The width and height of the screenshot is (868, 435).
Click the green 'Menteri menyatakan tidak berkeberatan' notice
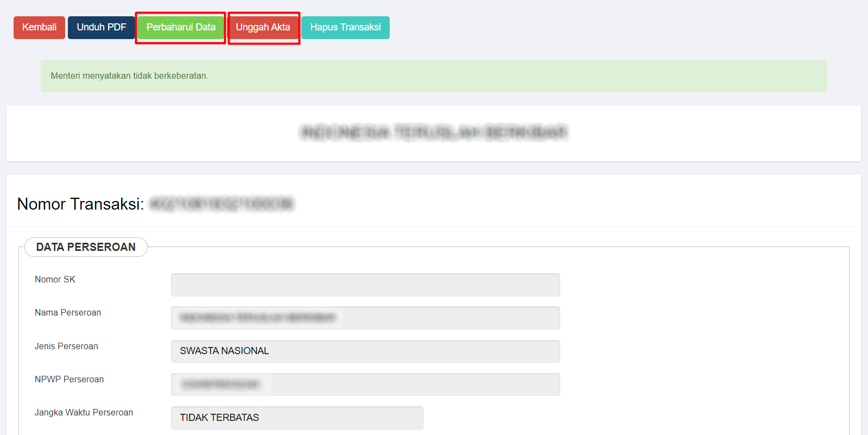coord(129,76)
